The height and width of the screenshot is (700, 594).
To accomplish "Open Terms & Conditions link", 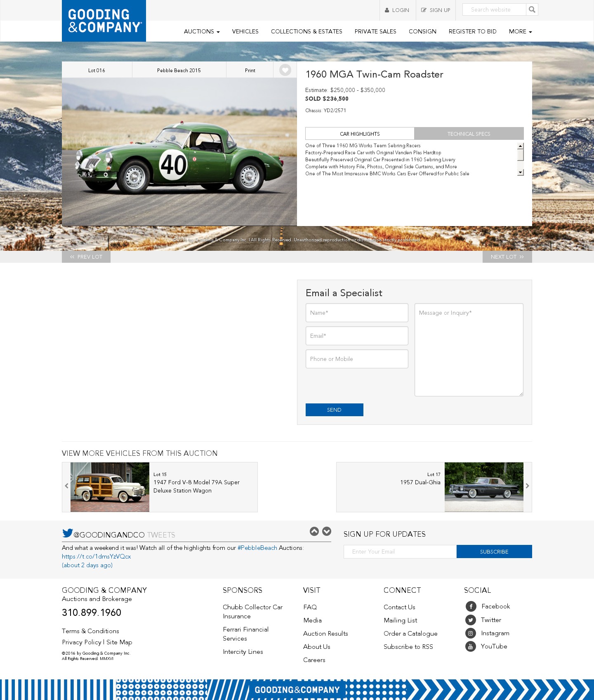I will click(x=90, y=631).
